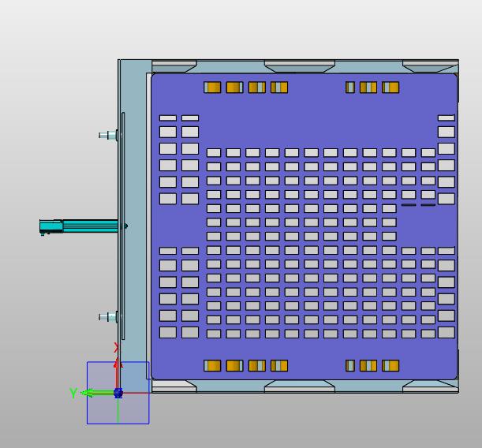The height and width of the screenshot is (448, 482).
Task: Select the purple perforated pallet plate
Action: [305, 226]
